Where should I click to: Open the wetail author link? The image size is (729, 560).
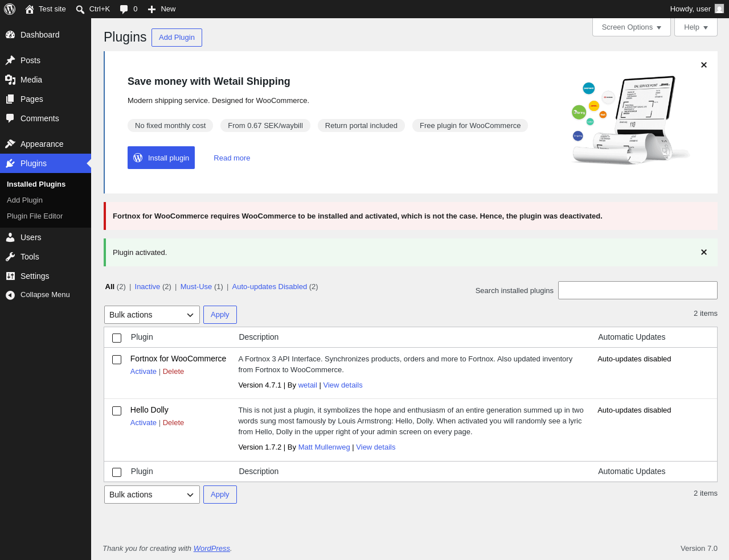click(308, 385)
